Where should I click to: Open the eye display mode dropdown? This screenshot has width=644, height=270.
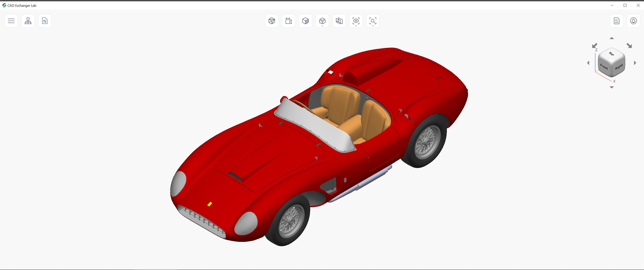(356, 21)
